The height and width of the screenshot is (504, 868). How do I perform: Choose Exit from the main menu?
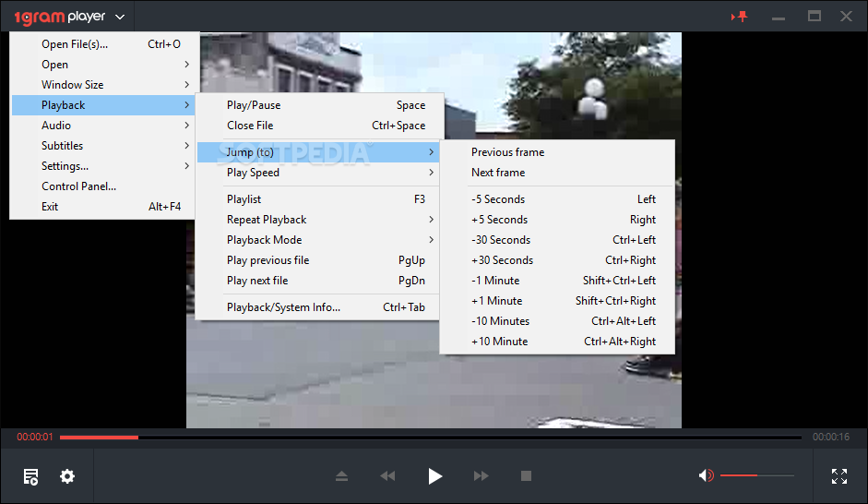(102, 207)
